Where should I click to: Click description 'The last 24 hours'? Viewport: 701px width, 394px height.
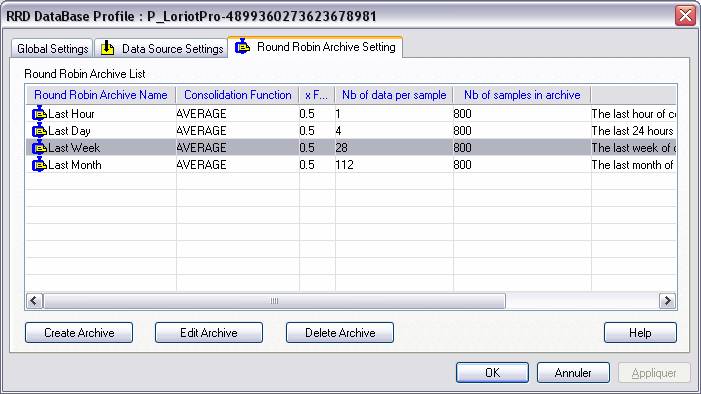pyautogui.click(x=633, y=131)
